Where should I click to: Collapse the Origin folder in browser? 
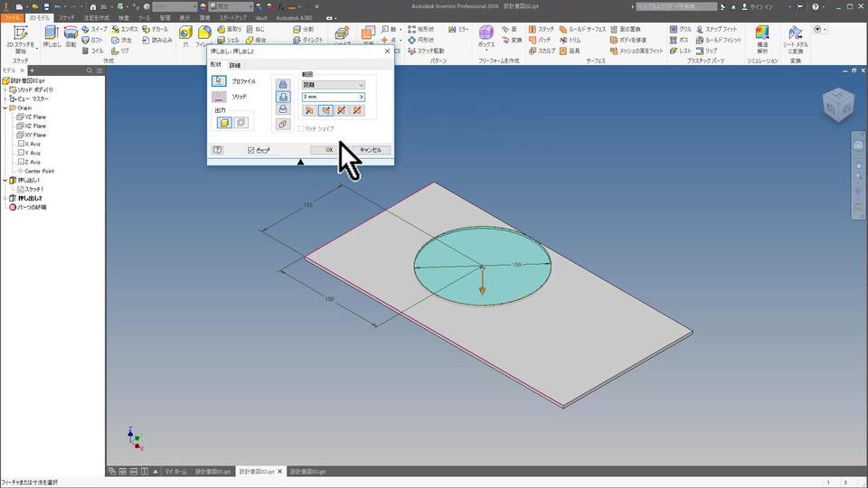(5, 108)
